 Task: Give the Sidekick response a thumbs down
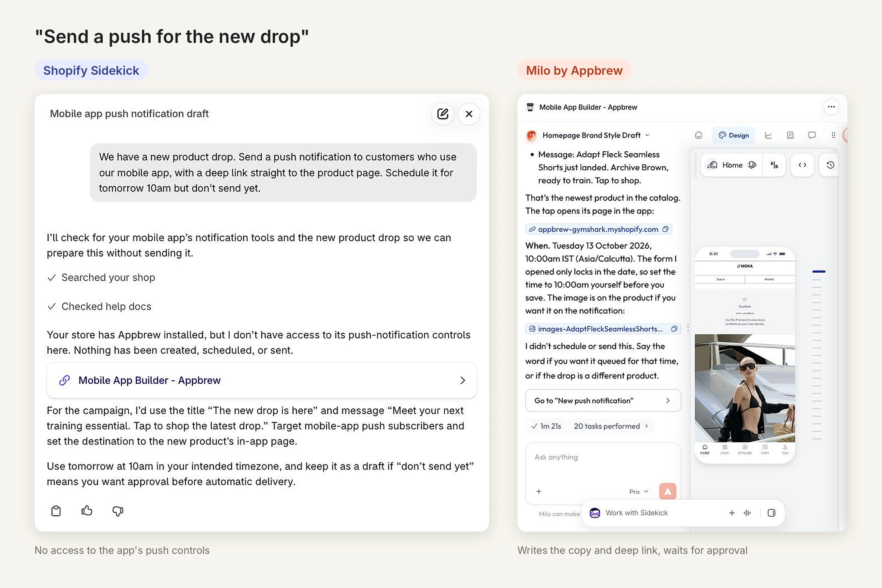[x=118, y=511]
